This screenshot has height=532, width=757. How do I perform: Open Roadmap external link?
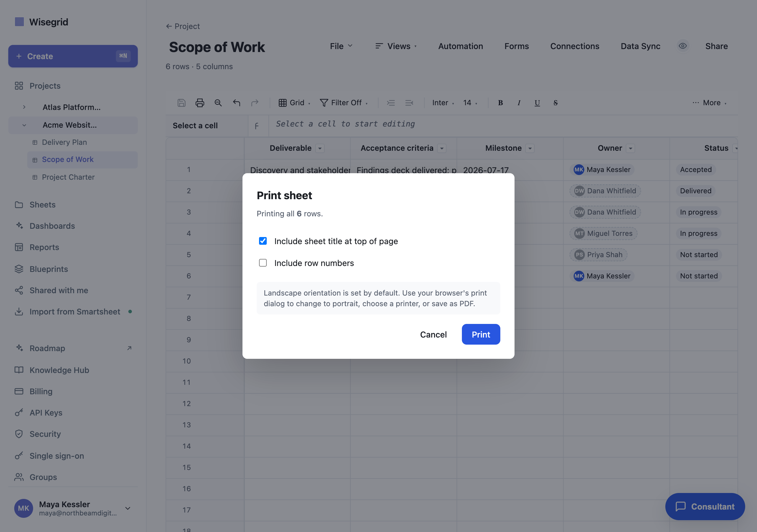[x=73, y=348]
